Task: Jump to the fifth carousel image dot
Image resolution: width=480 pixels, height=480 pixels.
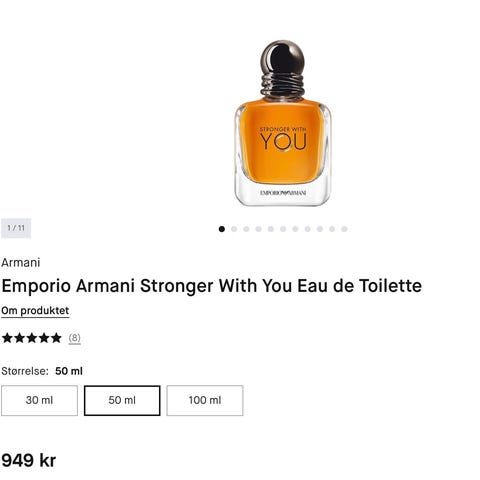Action: [x=271, y=229]
